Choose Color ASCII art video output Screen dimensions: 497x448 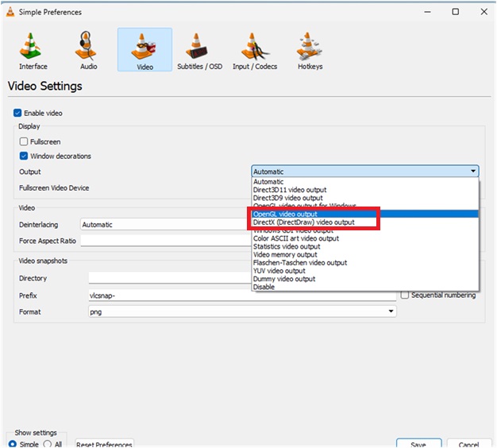(x=365, y=238)
